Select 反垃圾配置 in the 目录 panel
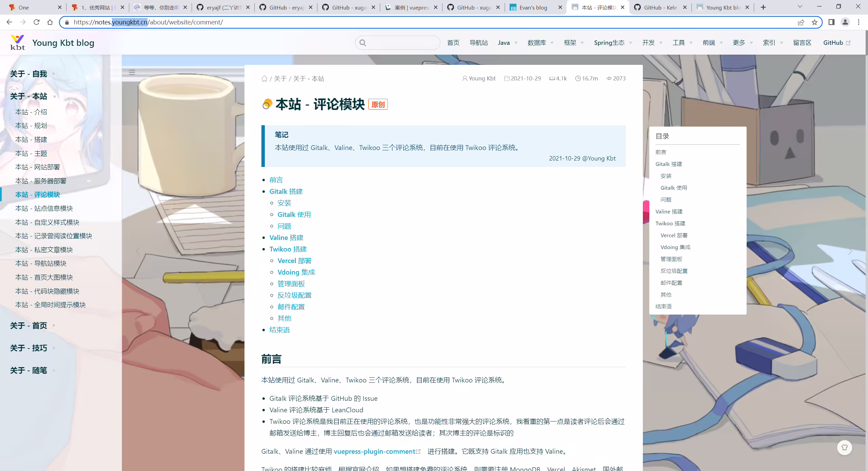This screenshot has width=868, height=471. (674, 271)
